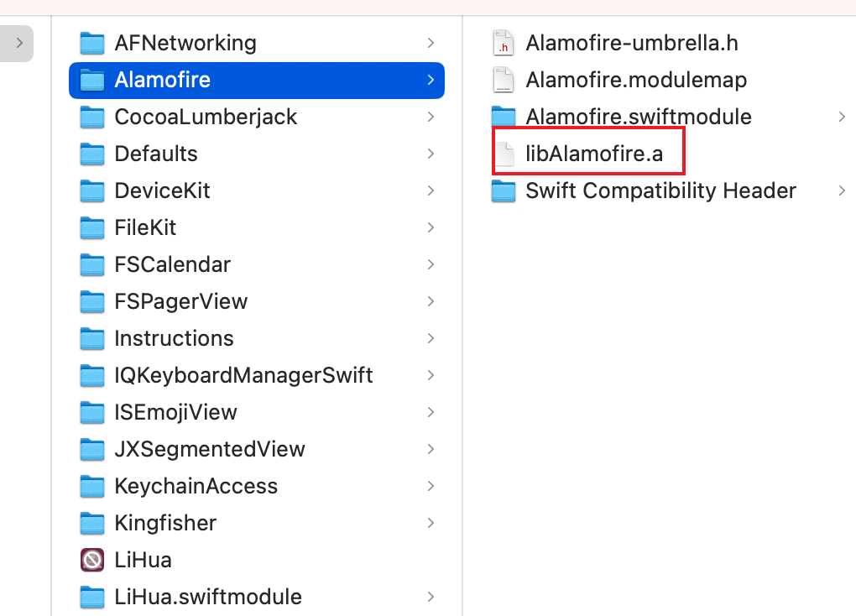
Task: Expand Alamofire.swiftmodule using its chevron
Action: [x=842, y=117]
